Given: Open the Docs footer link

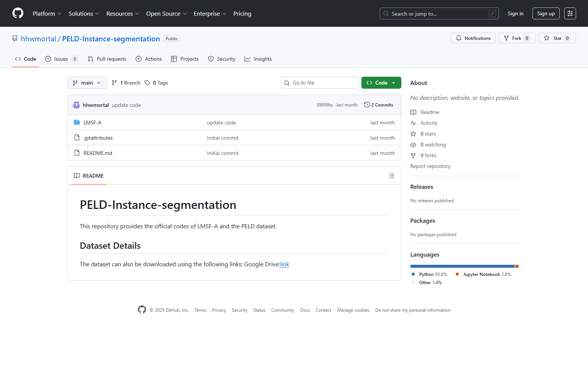Looking at the screenshot, I should click(305, 310).
